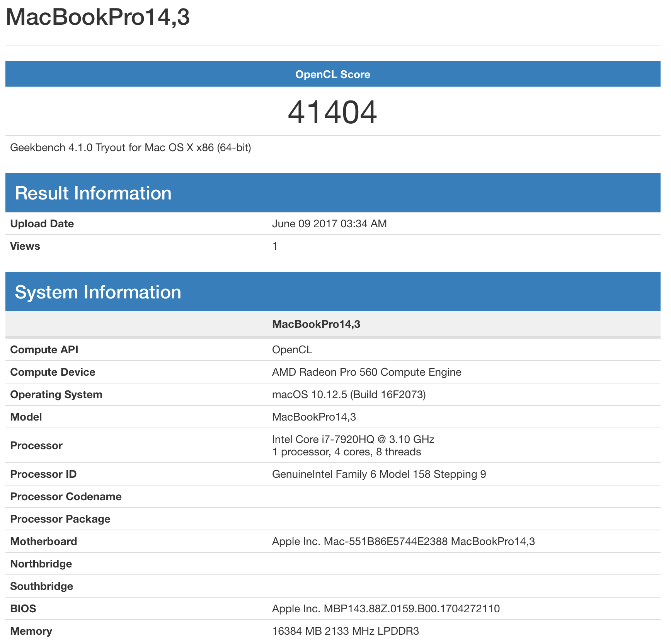The image size is (671, 644).
Task: Select the 16384 MB 2133 MHz LPDDR3 value
Action: [x=346, y=631]
